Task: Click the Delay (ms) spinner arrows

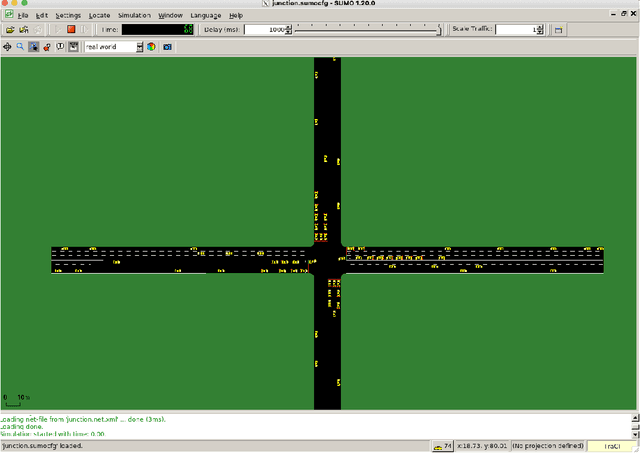Action: tap(289, 30)
